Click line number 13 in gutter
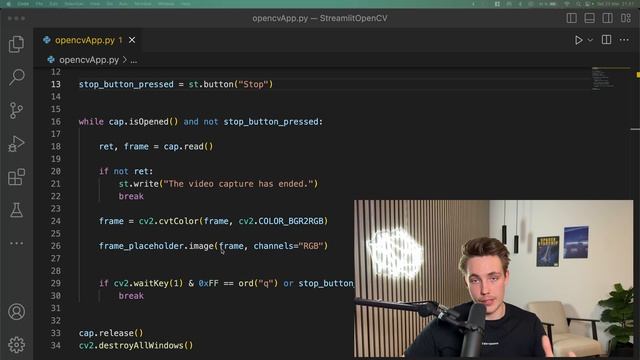640x360 pixels. coord(56,84)
